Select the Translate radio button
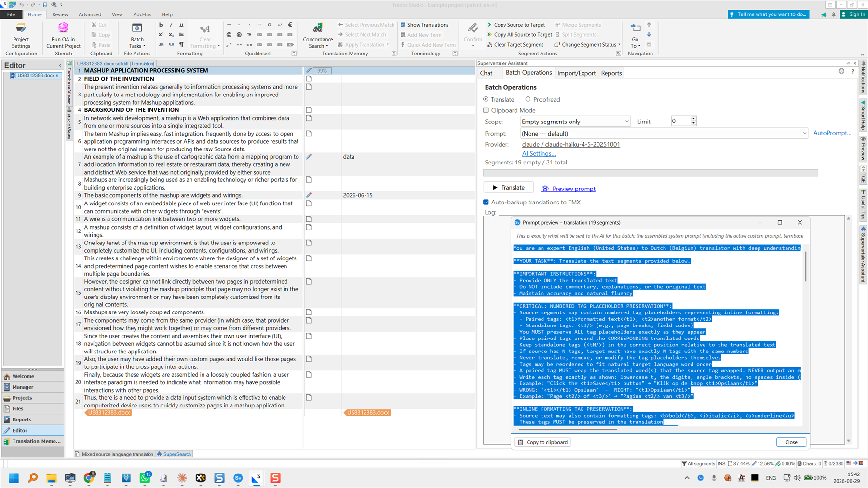Image resolution: width=868 pixels, height=488 pixels. 486,99
